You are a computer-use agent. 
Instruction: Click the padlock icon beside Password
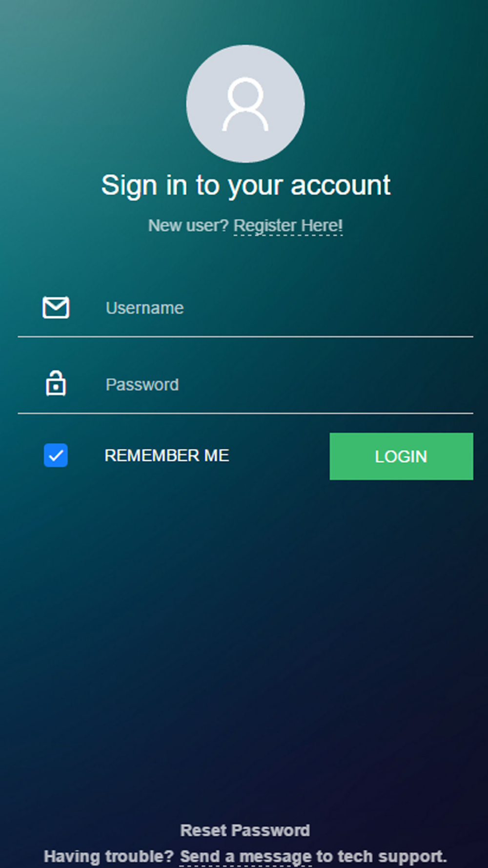[x=56, y=383]
